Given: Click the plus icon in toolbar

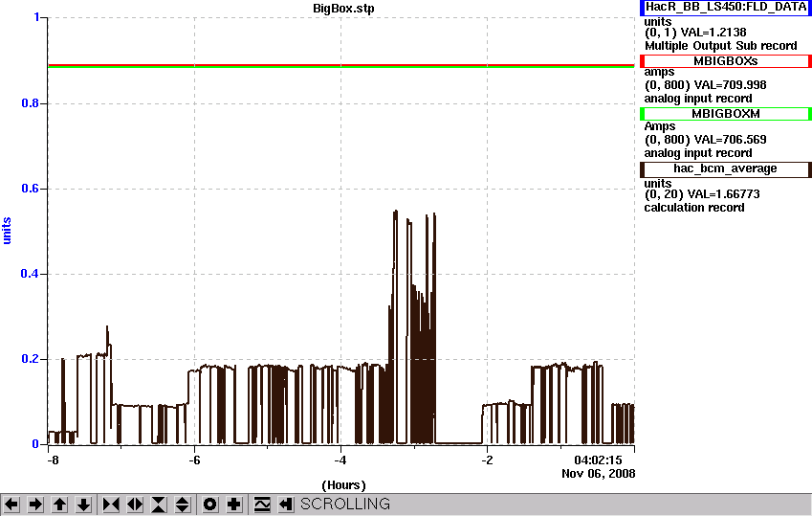Looking at the screenshot, I should [x=233, y=505].
